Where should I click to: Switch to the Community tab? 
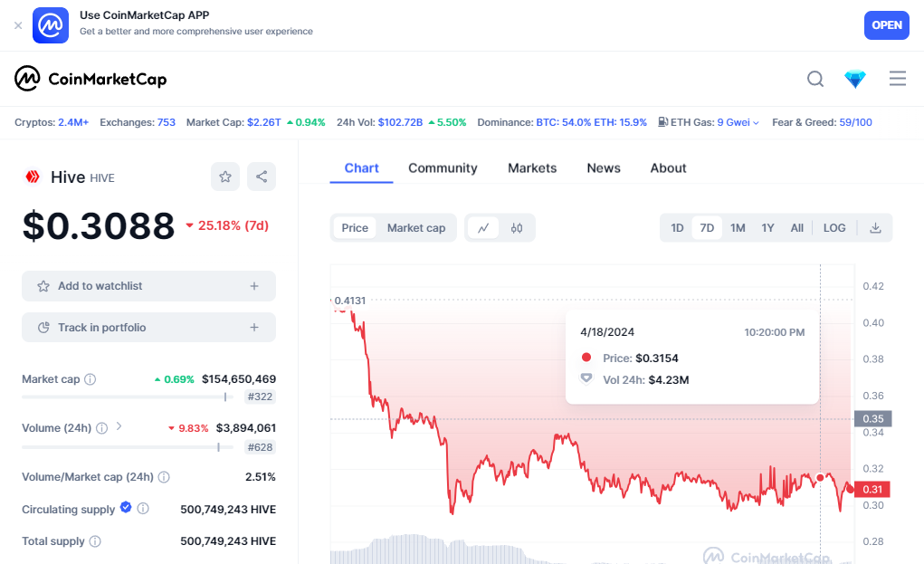(x=443, y=168)
